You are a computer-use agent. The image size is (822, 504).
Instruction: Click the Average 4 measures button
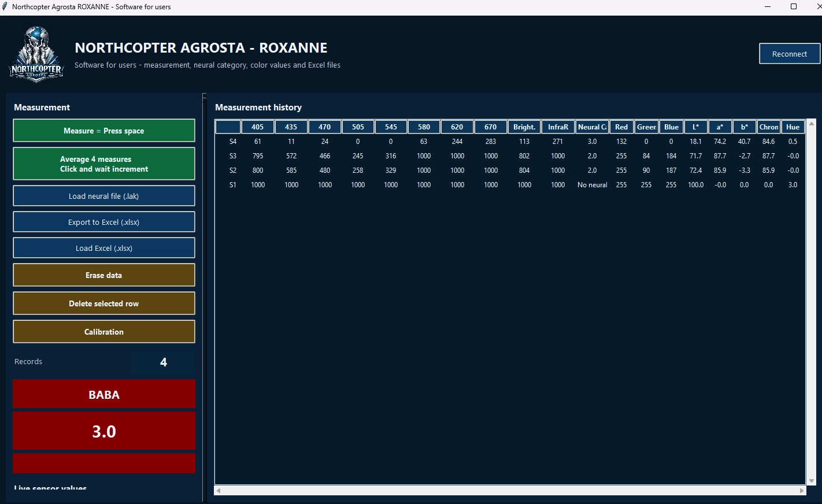104,164
